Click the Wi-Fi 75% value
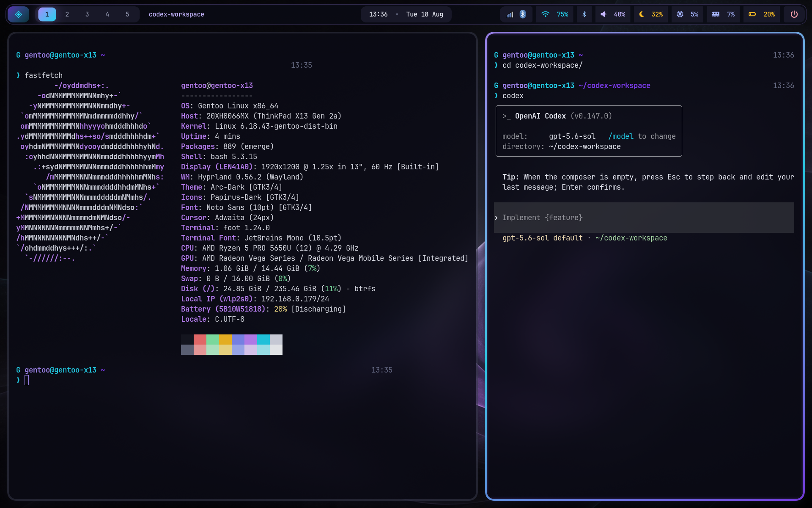Image resolution: width=812 pixels, height=508 pixels. pos(562,14)
